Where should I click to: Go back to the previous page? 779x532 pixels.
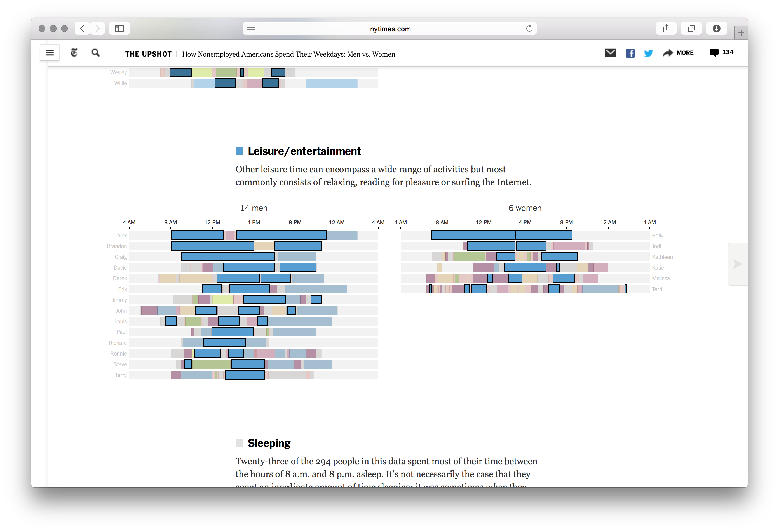pyautogui.click(x=82, y=29)
